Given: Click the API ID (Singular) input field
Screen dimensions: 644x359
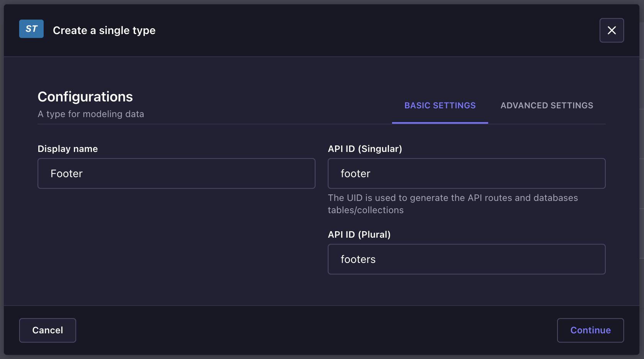Looking at the screenshot, I should pyautogui.click(x=466, y=173).
